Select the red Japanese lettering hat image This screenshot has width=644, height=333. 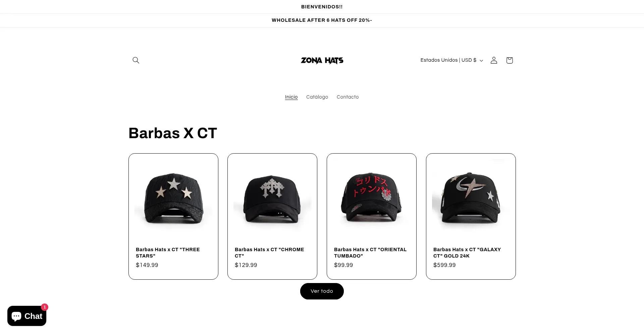pos(372,198)
